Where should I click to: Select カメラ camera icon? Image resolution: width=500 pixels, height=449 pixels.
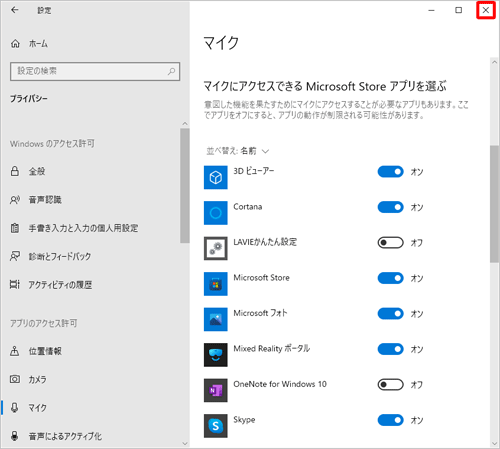click(x=15, y=379)
